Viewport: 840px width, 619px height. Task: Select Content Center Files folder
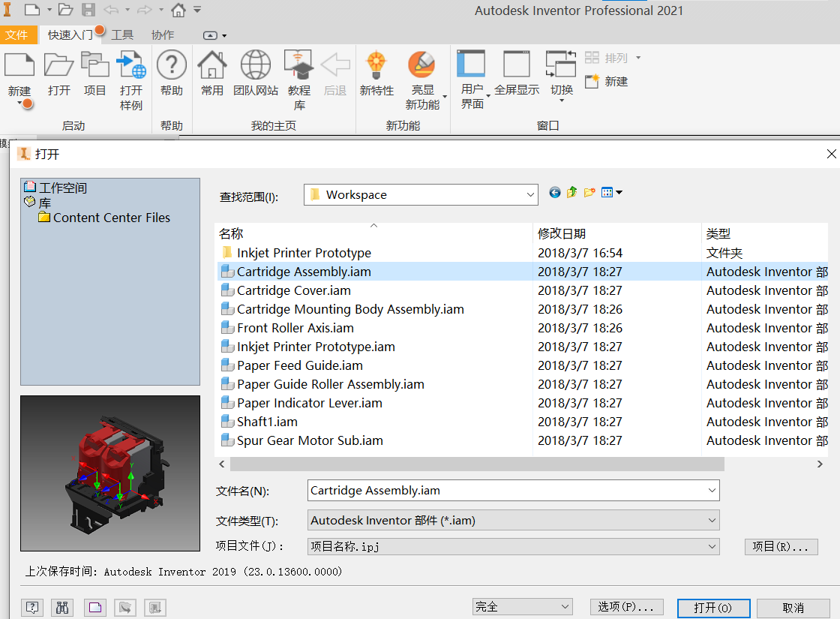click(x=104, y=218)
